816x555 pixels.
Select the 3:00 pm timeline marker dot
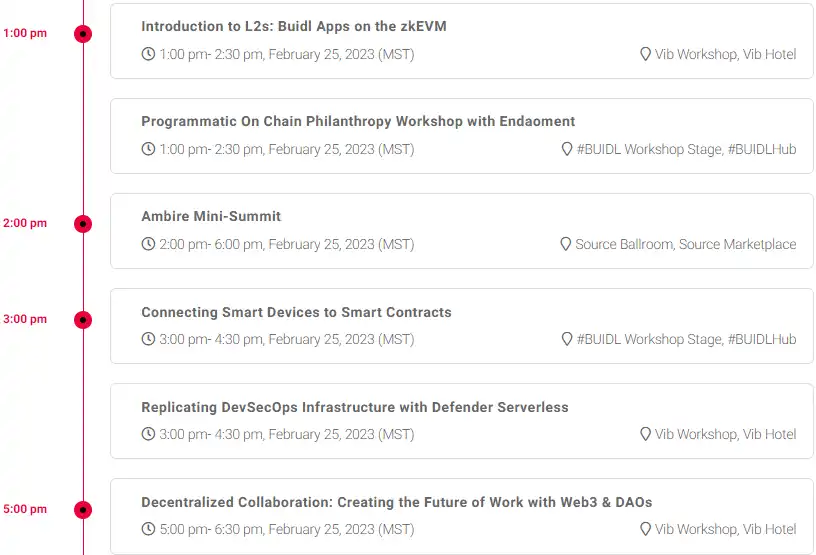(83, 320)
